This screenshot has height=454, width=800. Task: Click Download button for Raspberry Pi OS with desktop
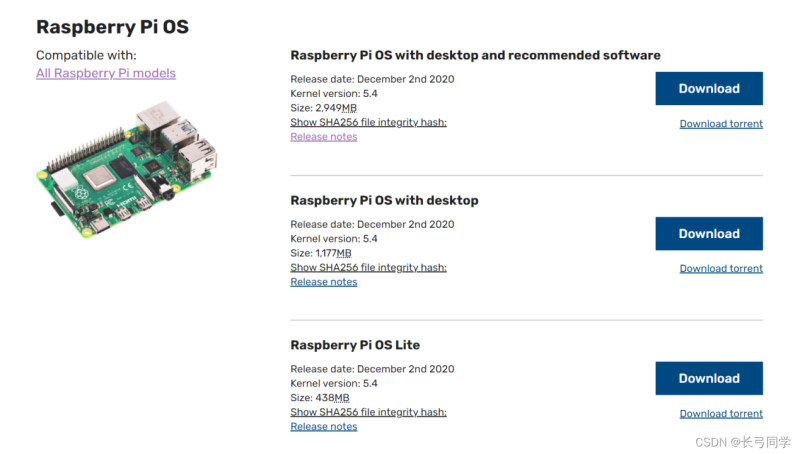click(709, 234)
